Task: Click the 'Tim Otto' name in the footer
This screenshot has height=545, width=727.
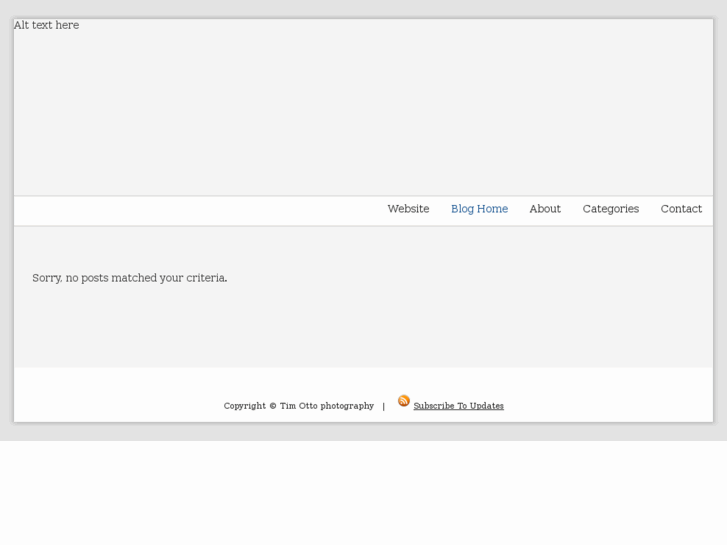Action: tap(298, 406)
